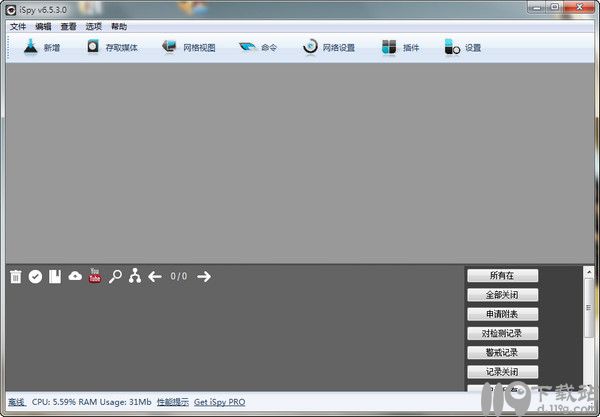Click the 0/0 page counter text
This screenshot has height=417, width=600.
(x=179, y=276)
